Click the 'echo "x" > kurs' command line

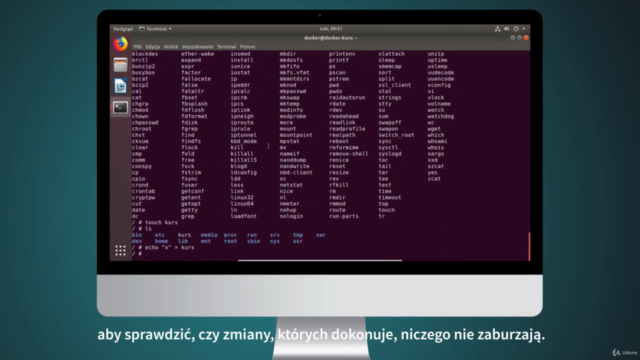pyautogui.click(x=163, y=247)
